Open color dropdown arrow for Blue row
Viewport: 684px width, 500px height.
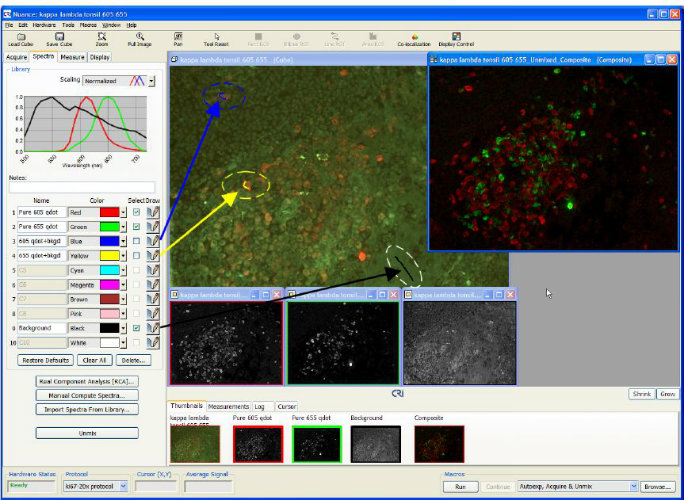[x=123, y=241]
